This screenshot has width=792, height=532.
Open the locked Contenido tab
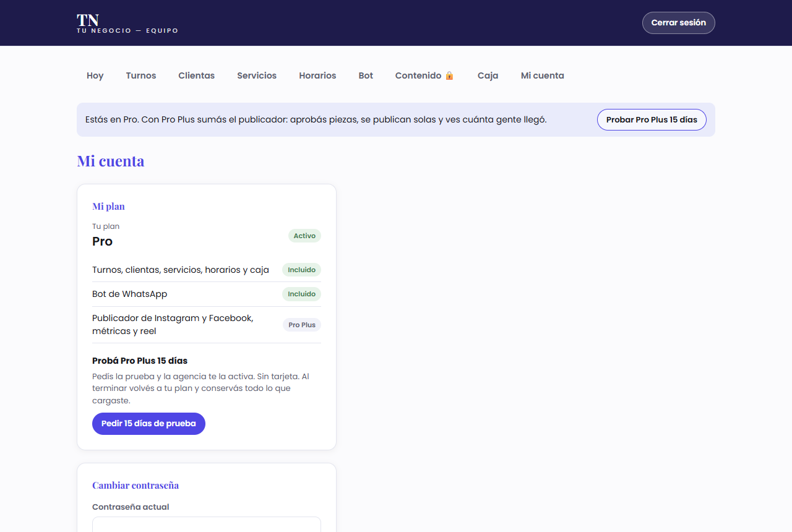point(424,75)
